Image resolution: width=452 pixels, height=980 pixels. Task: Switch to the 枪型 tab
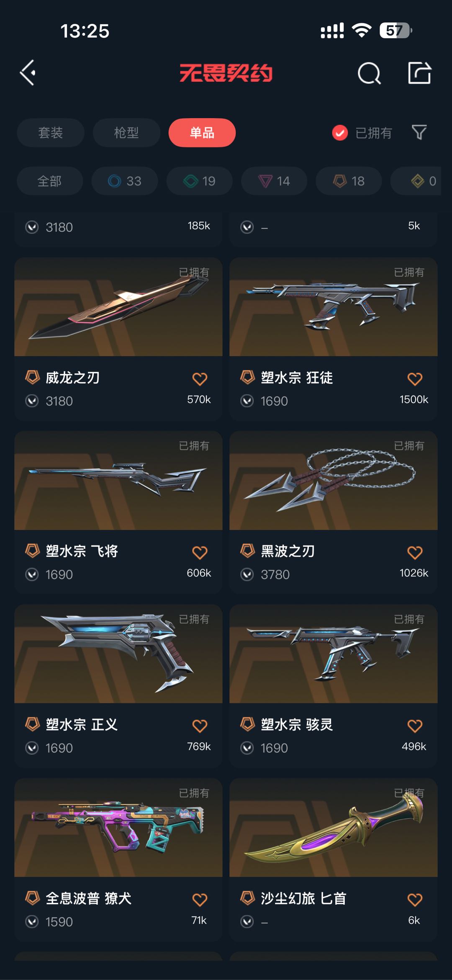pyautogui.click(x=126, y=133)
